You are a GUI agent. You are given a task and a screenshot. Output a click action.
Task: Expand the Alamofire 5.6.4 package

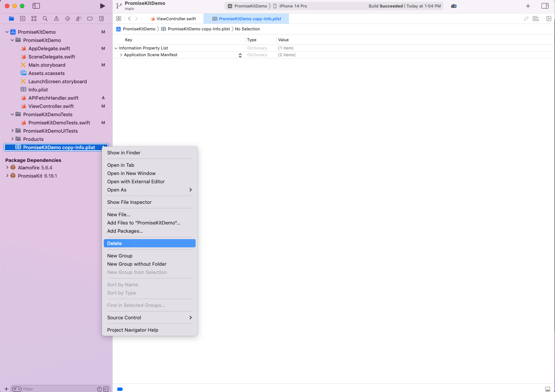[7, 168]
